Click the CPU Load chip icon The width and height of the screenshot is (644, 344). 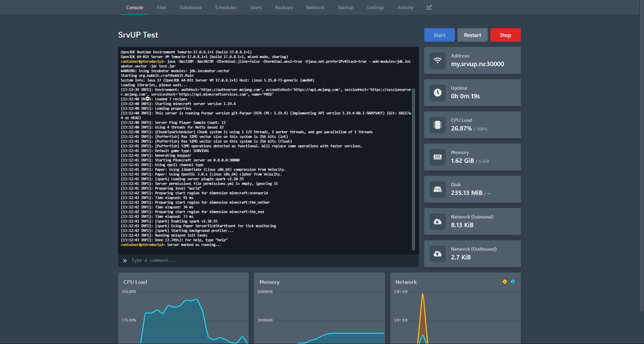point(438,125)
